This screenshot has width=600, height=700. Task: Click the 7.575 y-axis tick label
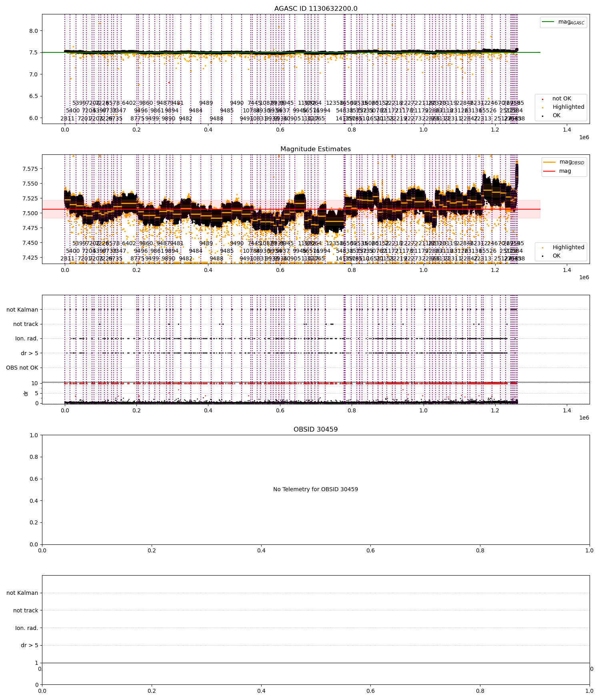[x=30, y=169]
